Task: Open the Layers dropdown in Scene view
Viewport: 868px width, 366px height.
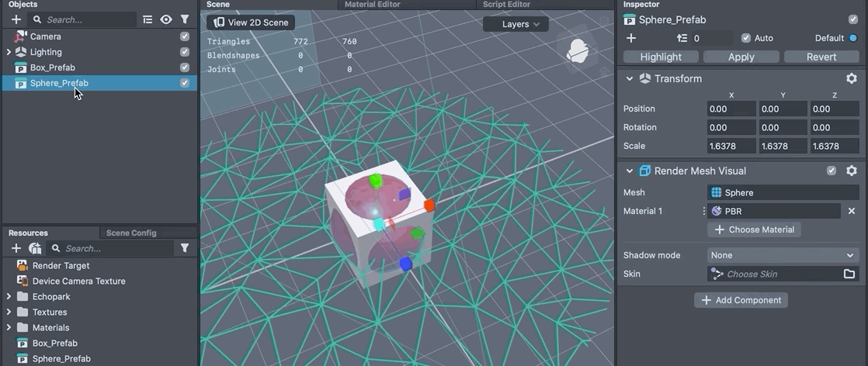Action: click(x=515, y=24)
